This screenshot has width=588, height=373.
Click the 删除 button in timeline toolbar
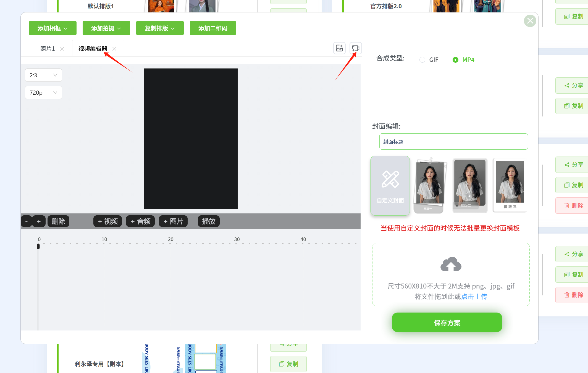click(58, 221)
